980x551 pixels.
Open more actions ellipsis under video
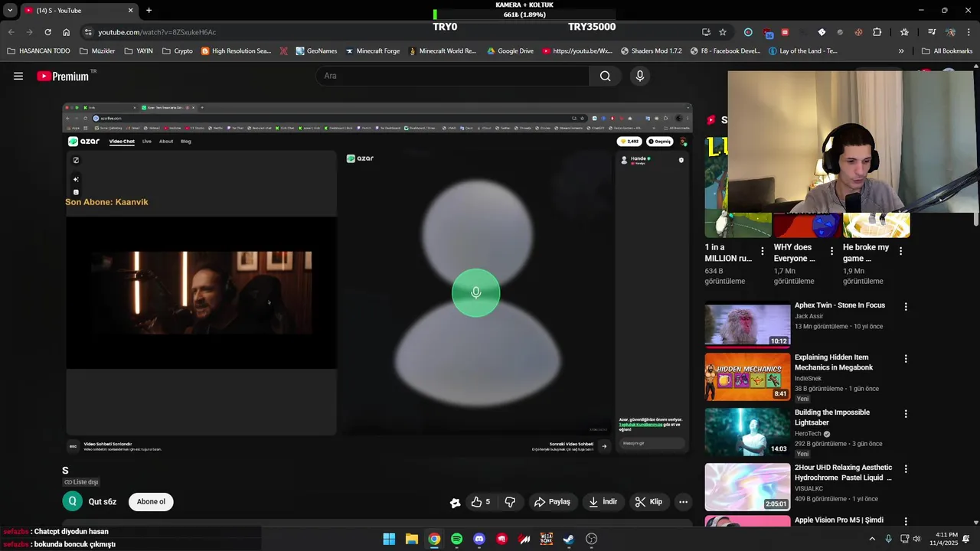coord(683,502)
